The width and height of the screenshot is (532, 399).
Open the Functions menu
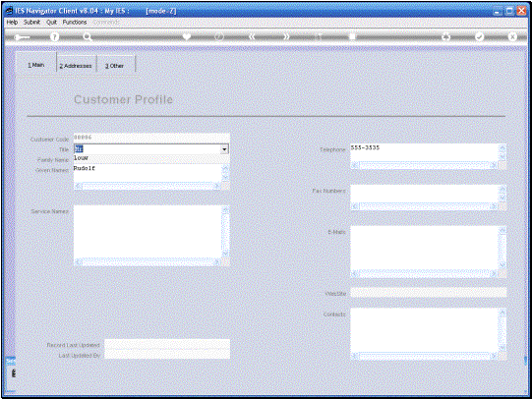point(75,22)
